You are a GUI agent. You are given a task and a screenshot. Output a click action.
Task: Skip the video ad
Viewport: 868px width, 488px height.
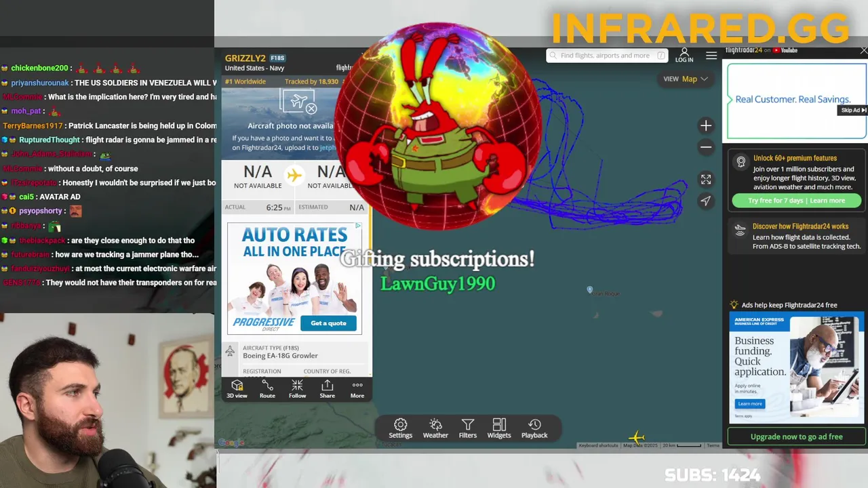coord(852,110)
